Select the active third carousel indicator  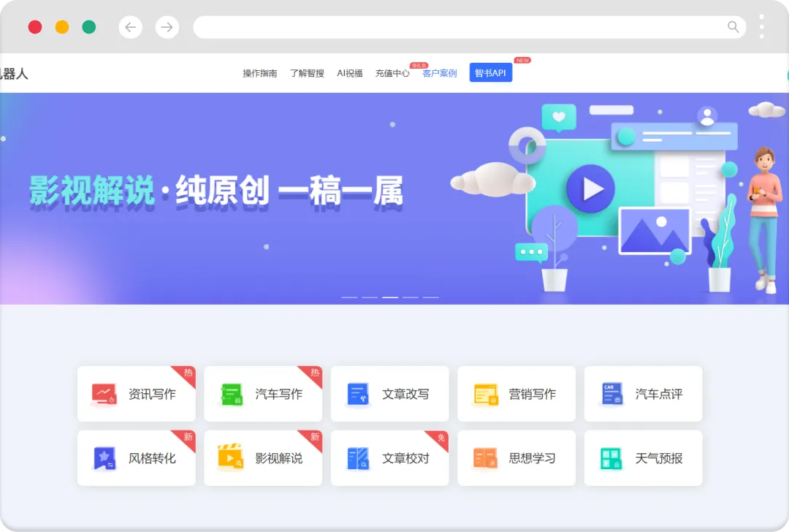pyautogui.click(x=390, y=297)
